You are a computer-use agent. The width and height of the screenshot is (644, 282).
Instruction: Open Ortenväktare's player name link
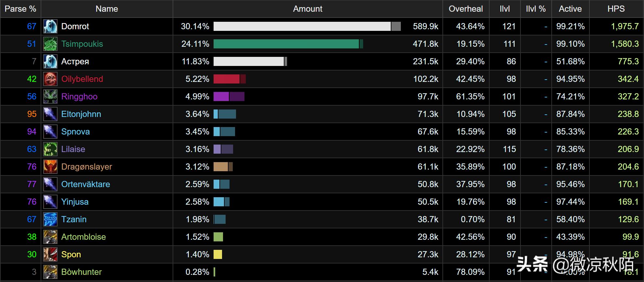point(85,184)
